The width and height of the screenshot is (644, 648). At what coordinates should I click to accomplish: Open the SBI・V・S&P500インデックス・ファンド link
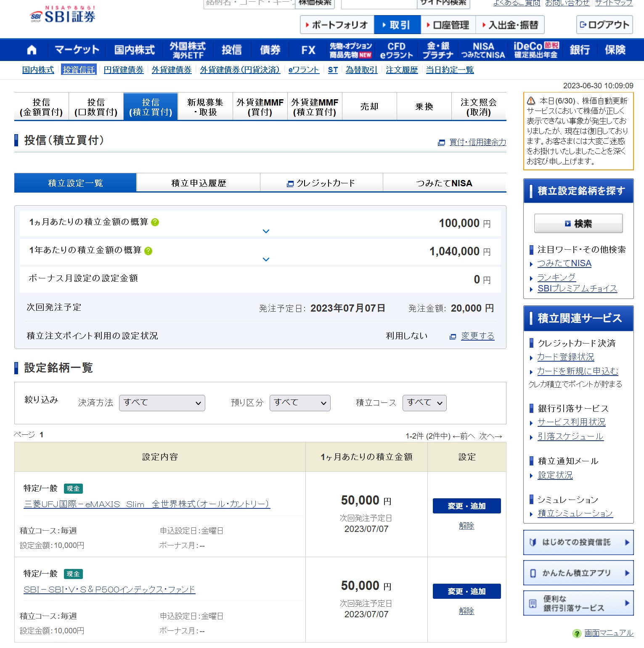pos(109,590)
